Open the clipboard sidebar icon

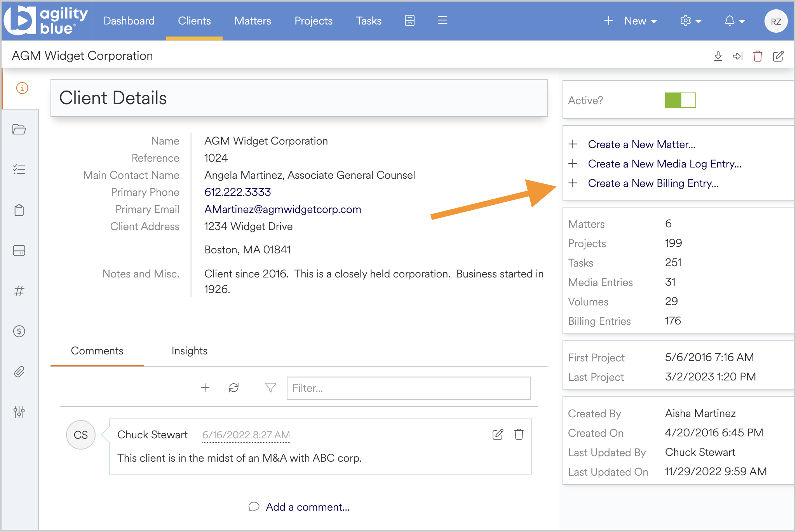point(19,210)
